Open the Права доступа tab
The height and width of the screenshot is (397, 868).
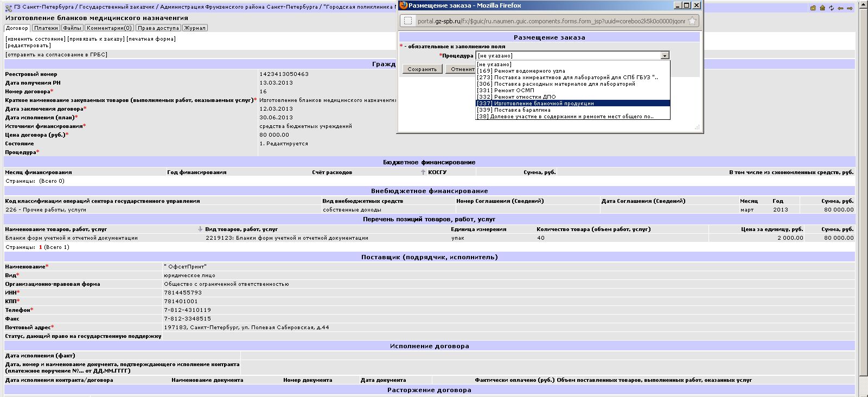(x=158, y=28)
